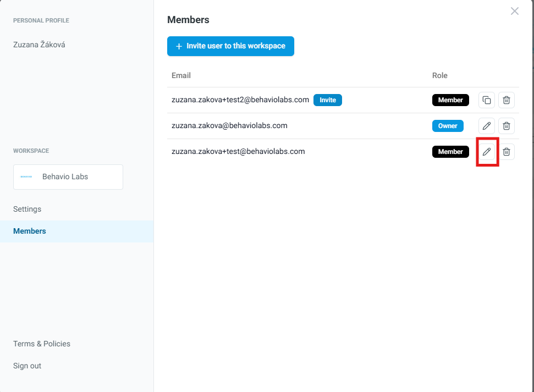Open the Behavio Labs workspace selector
534x392 pixels.
tap(68, 177)
